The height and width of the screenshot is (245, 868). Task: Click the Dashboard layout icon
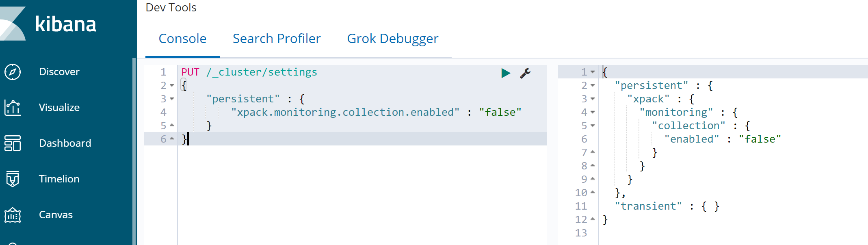coord(13,143)
